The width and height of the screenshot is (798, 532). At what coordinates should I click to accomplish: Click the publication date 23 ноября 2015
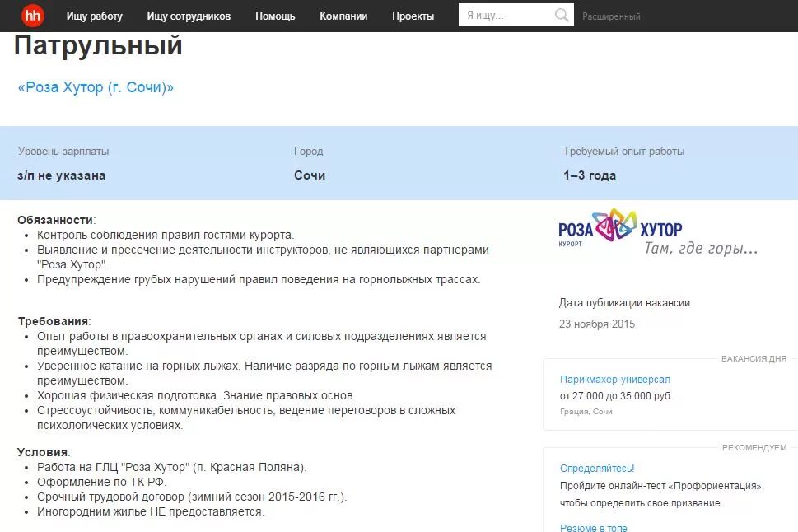[x=597, y=324]
